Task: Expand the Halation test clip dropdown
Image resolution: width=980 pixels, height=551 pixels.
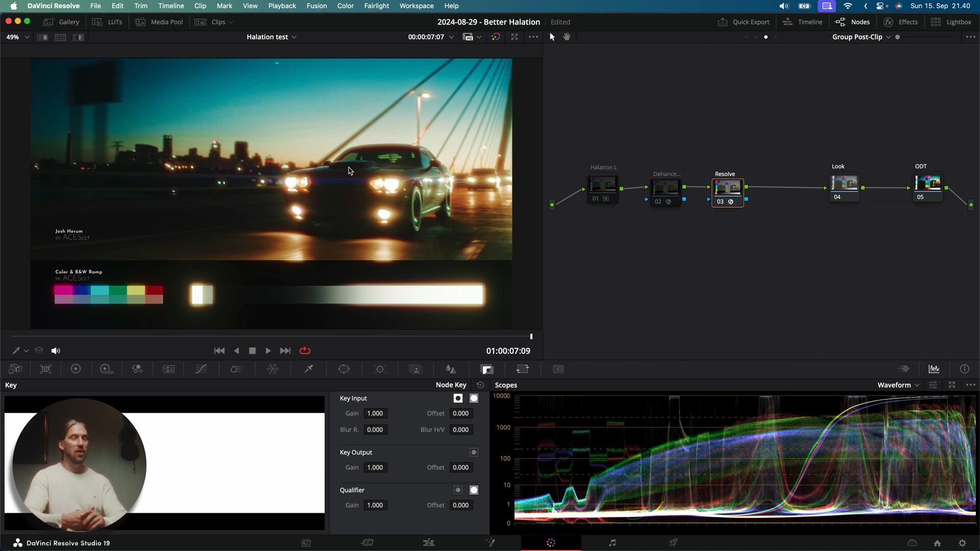Action: 294,37
